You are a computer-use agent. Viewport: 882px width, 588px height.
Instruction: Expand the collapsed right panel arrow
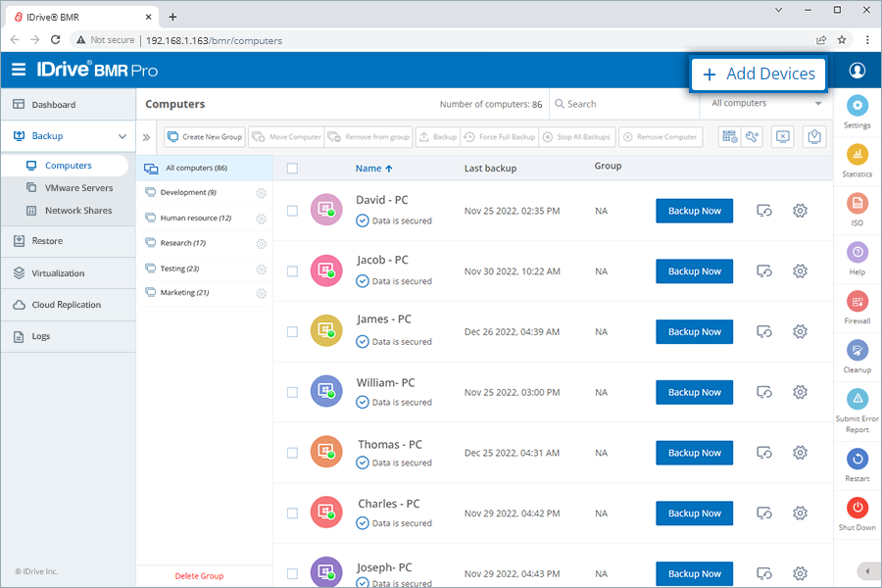tap(868, 571)
